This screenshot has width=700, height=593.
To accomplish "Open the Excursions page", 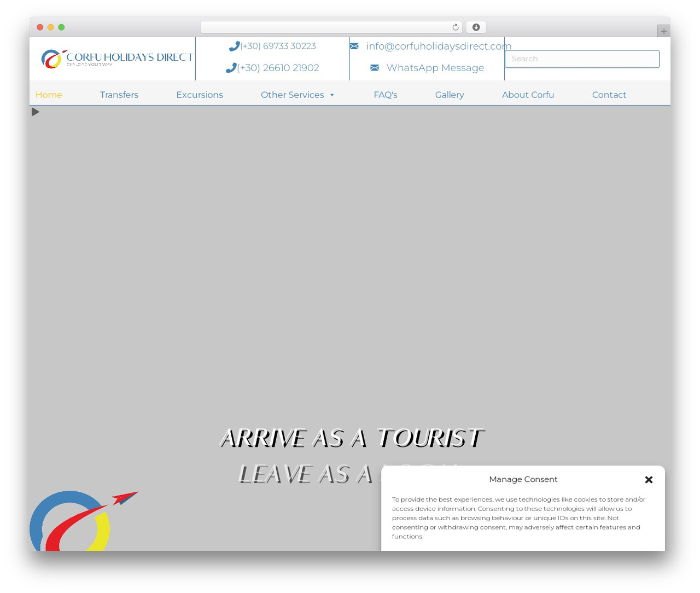I will pos(200,95).
